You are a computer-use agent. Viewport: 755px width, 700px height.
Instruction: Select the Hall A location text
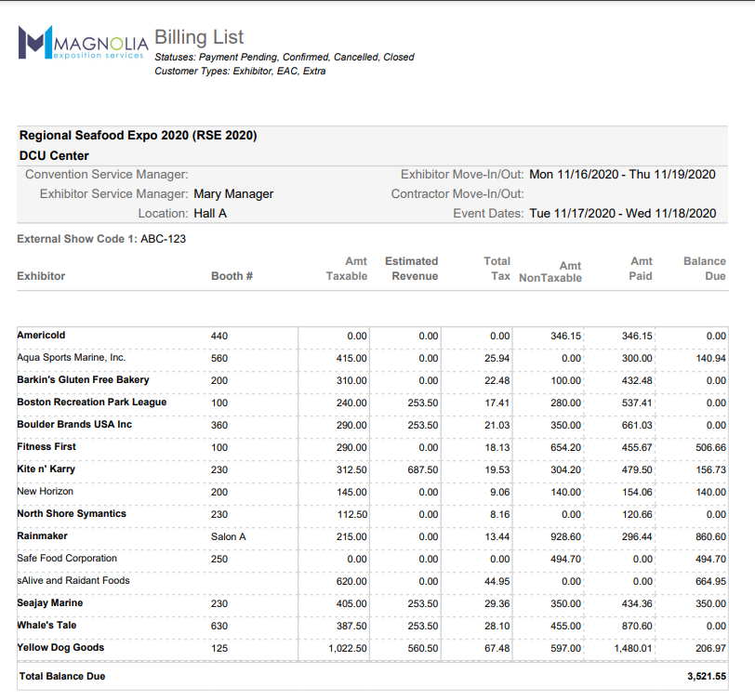point(209,213)
